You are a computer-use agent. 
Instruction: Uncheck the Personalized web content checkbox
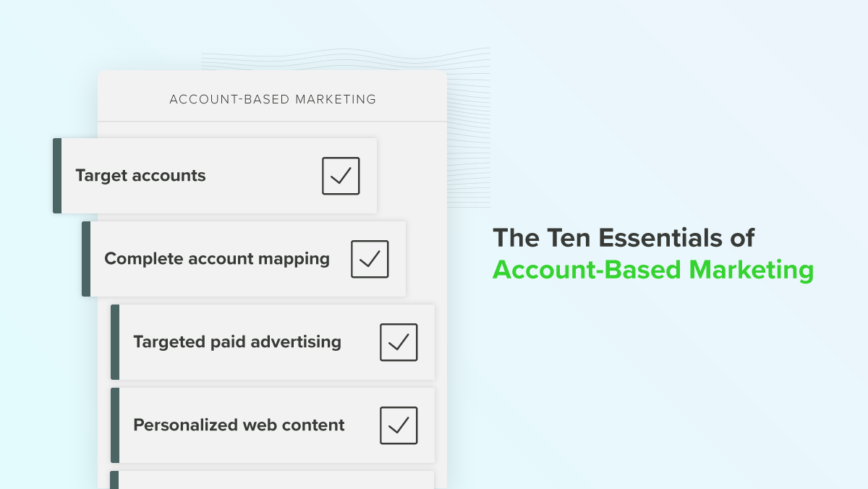coord(399,425)
